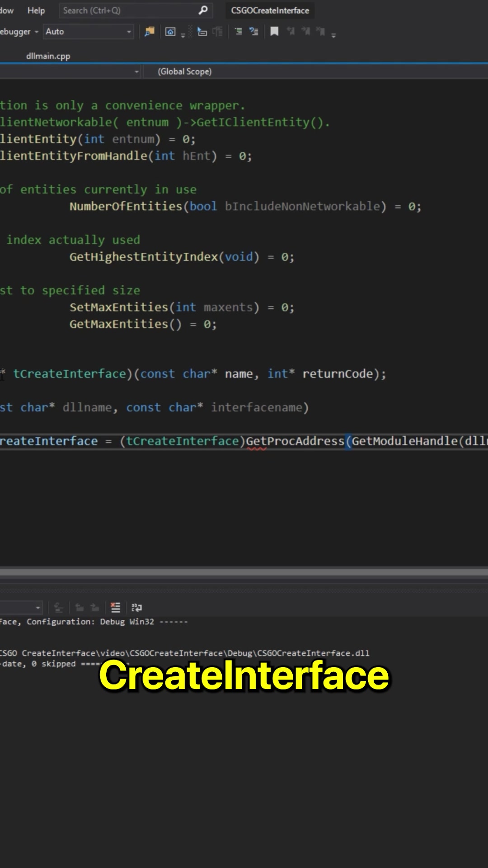Click the Configuration: Debug Win32 output line
Image resolution: width=488 pixels, height=868 pixels.
[x=94, y=622]
